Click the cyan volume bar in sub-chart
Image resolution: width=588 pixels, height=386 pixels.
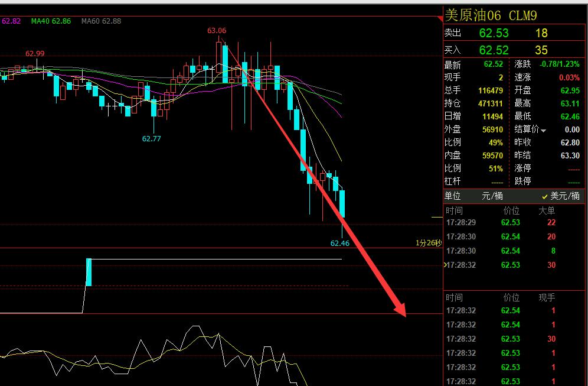click(89, 272)
